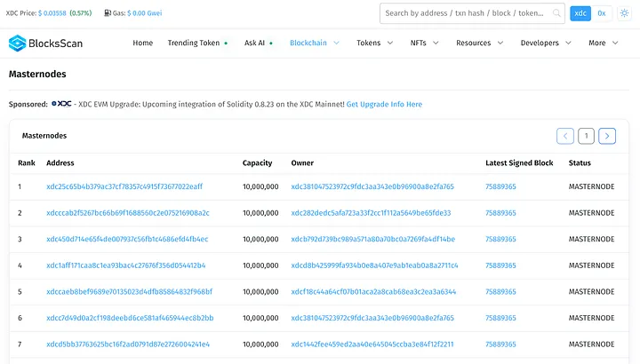Viewport: 640px width, 364px height.
Task: Open the Trending Token page
Action: (194, 43)
